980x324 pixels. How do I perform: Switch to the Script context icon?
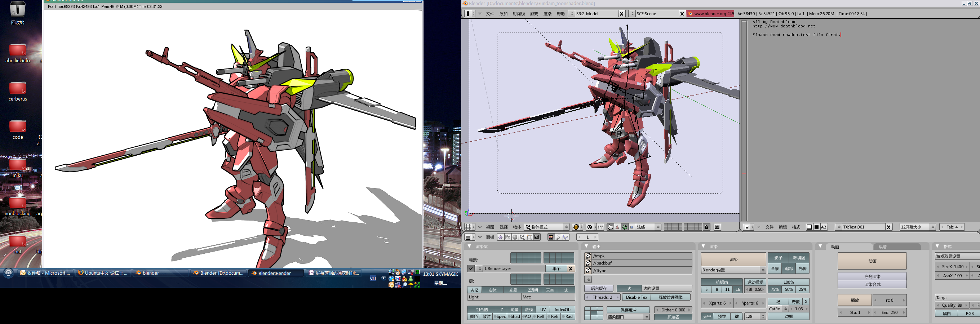coord(508,237)
